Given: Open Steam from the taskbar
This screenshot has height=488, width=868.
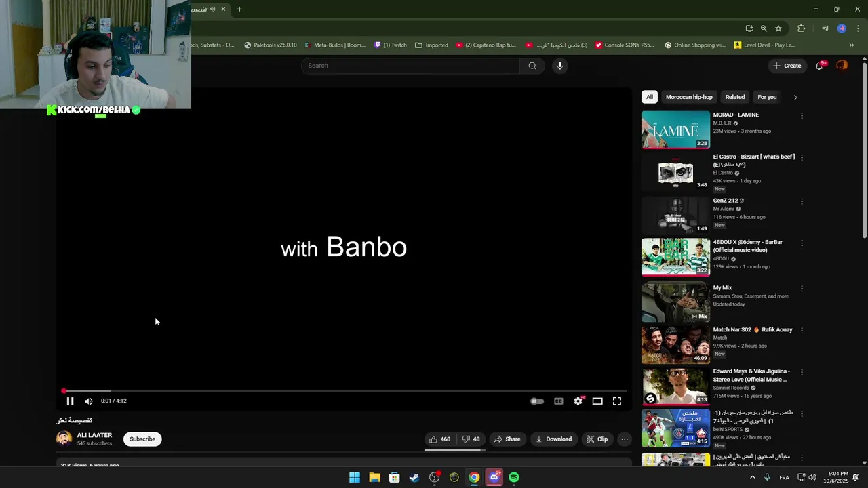Looking at the screenshot, I should click(414, 477).
